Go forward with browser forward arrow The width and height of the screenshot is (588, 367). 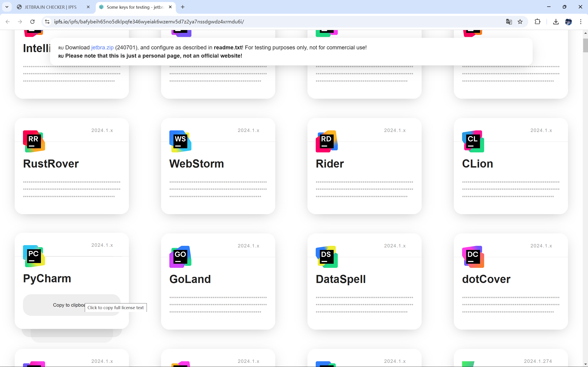click(x=20, y=22)
